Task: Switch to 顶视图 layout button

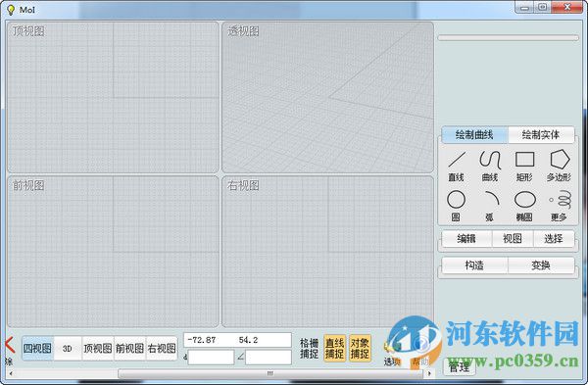Action: (x=97, y=348)
